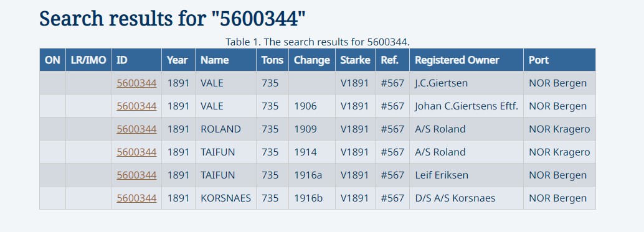
Task: Click the Change column header
Action: (312, 60)
